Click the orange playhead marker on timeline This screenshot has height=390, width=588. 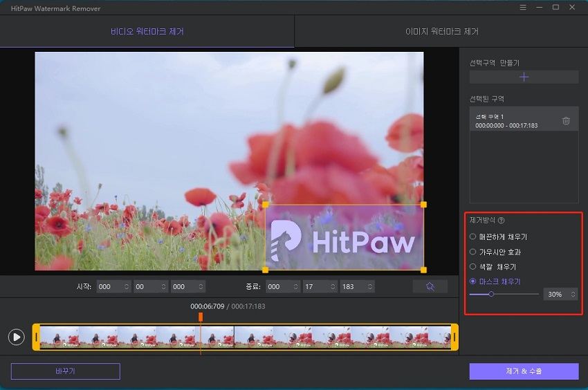point(201,317)
